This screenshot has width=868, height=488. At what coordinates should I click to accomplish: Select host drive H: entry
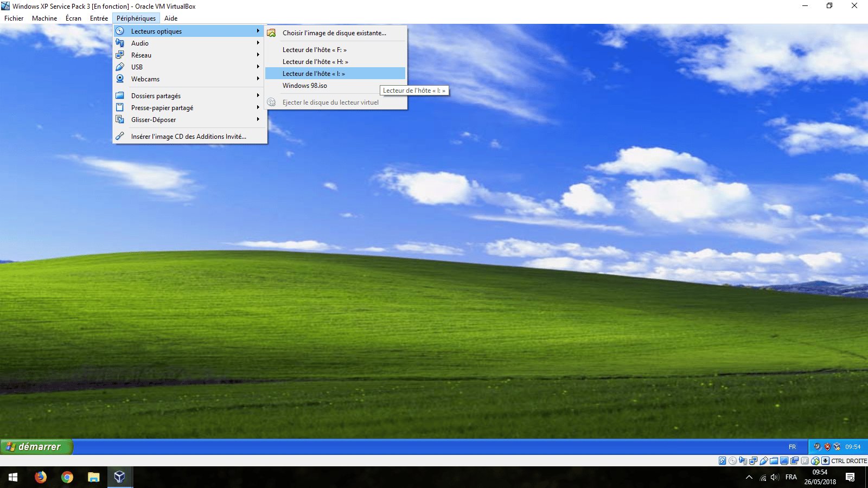pyautogui.click(x=335, y=61)
